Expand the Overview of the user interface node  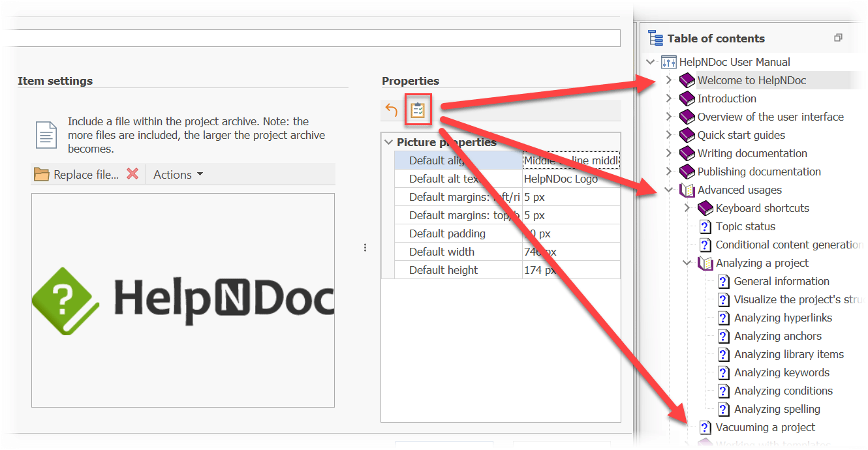pyautogui.click(x=668, y=117)
